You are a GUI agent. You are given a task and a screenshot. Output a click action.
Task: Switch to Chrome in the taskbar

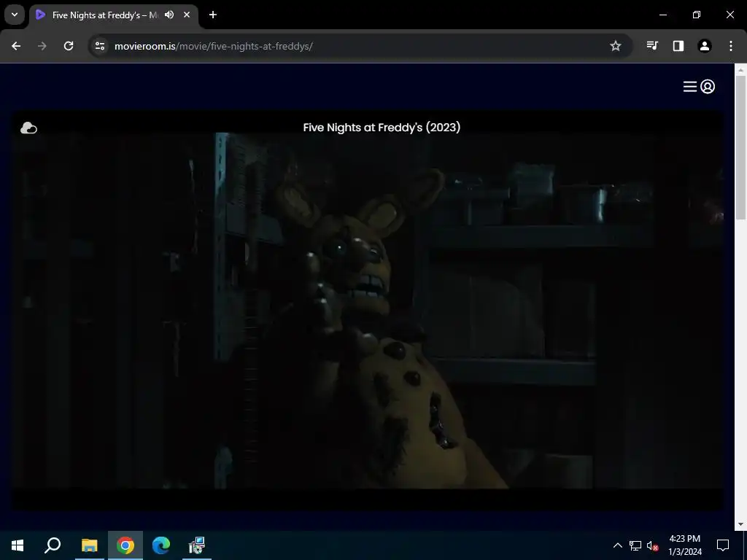pyautogui.click(x=125, y=545)
